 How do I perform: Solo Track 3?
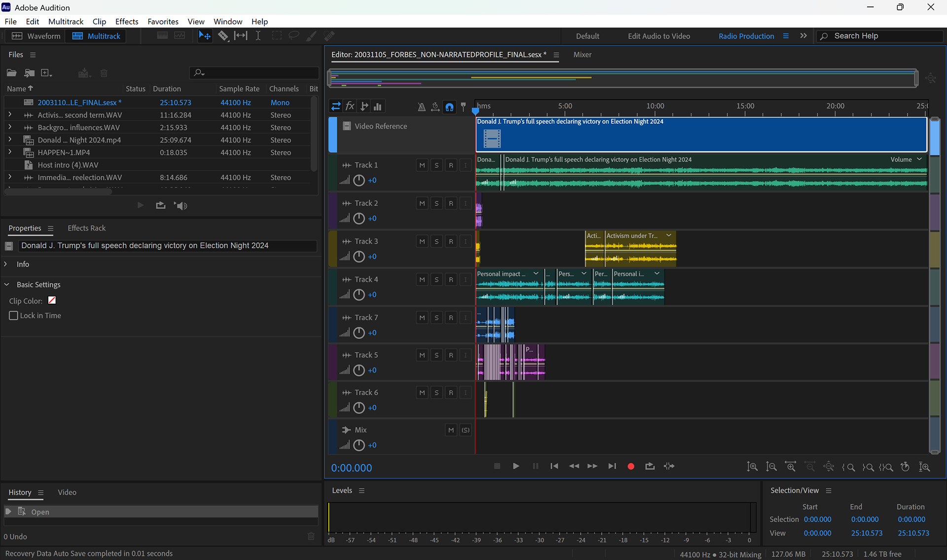[436, 242]
